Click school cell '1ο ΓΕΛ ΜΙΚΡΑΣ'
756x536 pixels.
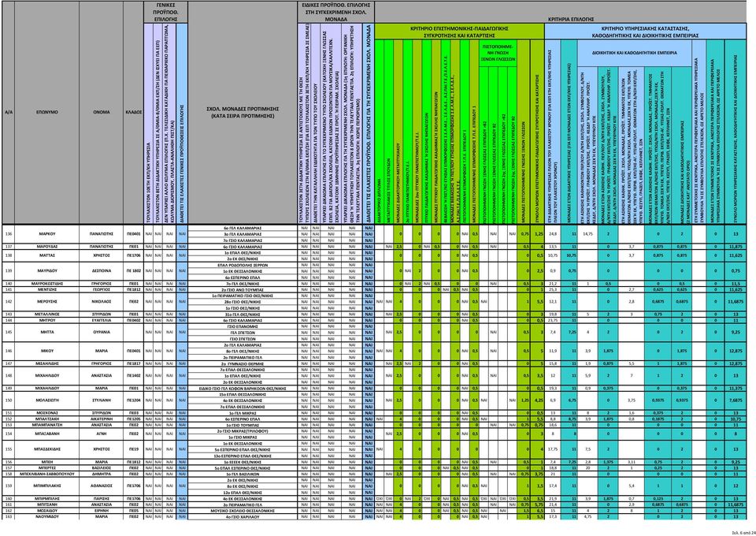[x=242, y=413]
